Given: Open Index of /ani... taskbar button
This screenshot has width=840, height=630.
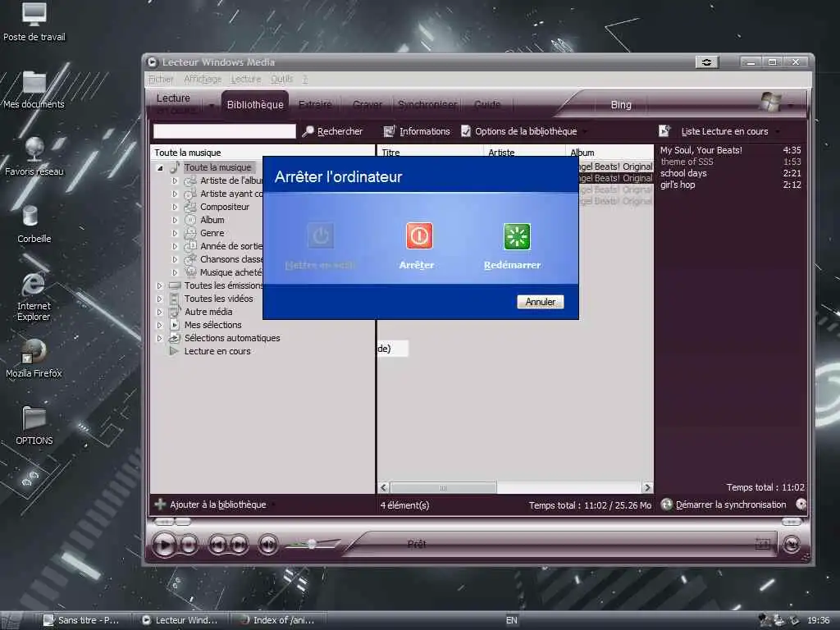Looking at the screenshot, I should click(279, 620).
